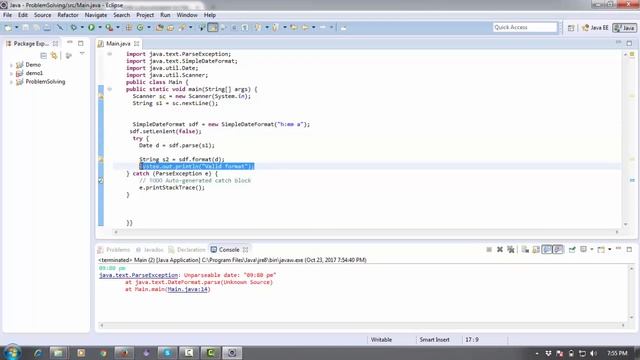Image resolution: width=640 pixels, height=360 pixels.
Task: Remove All Terminated Launches in console
Action: click(511, 249)
